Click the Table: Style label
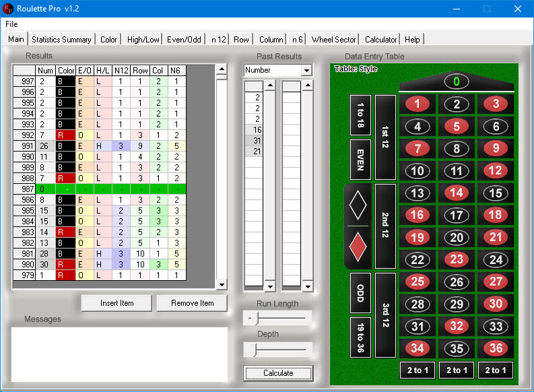 point(356,69)
